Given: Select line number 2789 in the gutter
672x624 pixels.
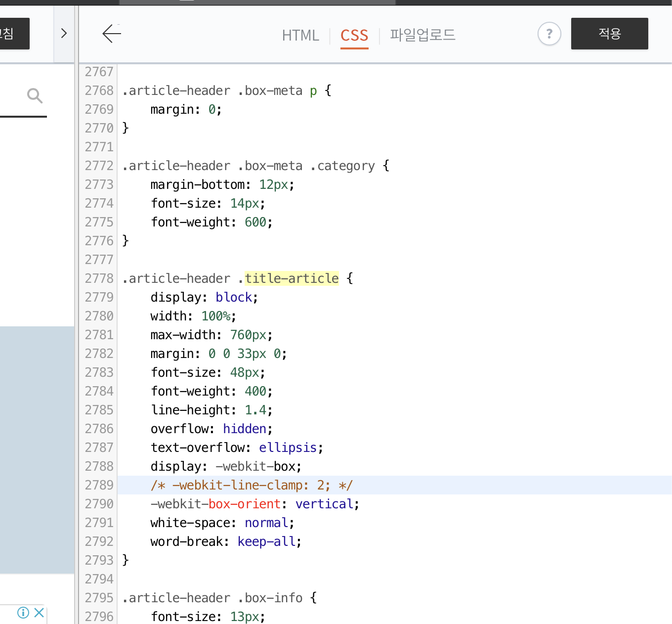Looking at the screenshot, I should [98, 485].
